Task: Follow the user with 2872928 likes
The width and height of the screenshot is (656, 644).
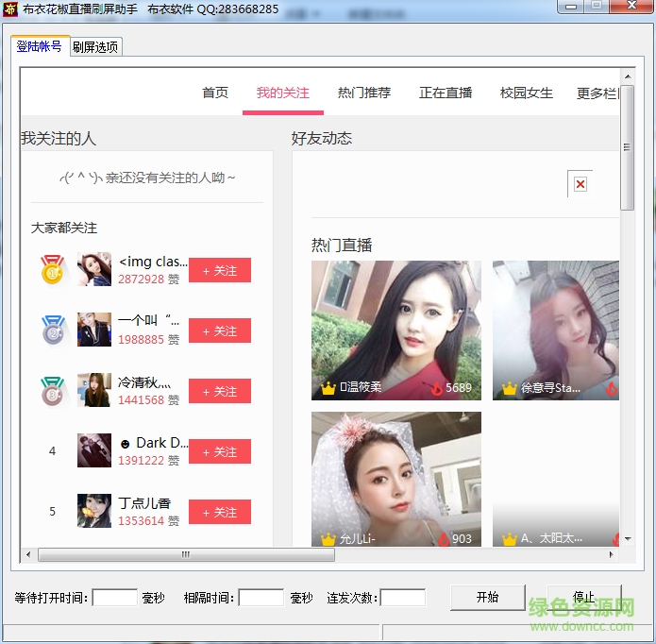Action: (x=220, y=271)
